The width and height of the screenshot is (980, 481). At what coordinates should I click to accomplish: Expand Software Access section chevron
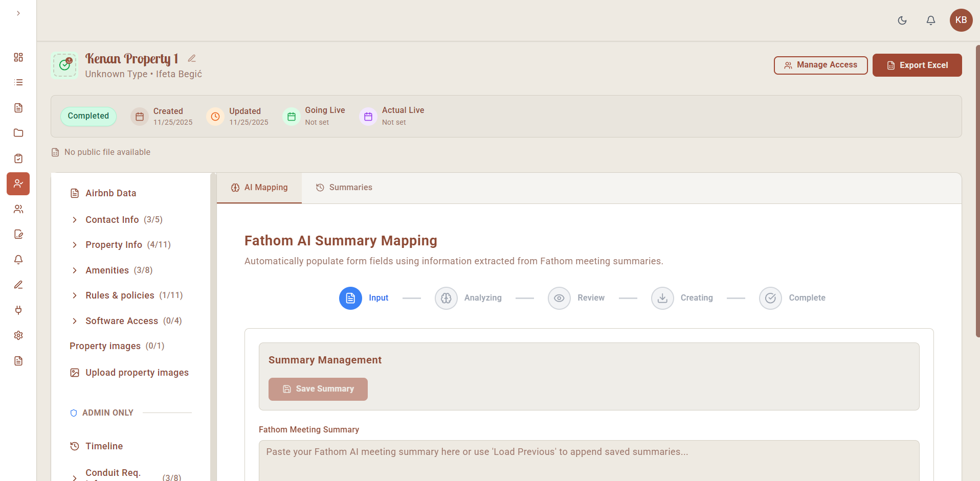(x=75, y=321)
